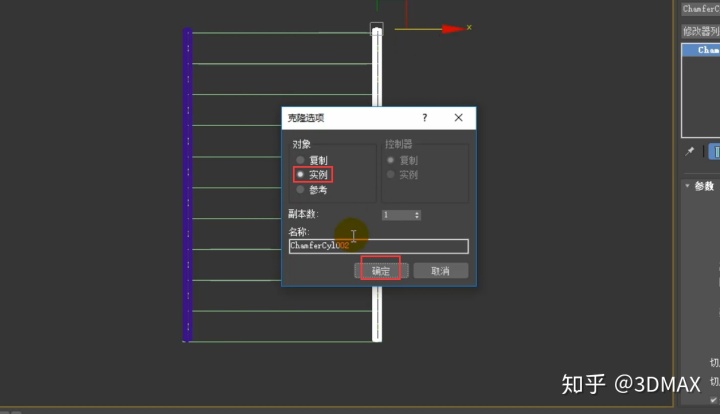Select the 实例 object radio button
Screen dimensions: 720x414
300,174
